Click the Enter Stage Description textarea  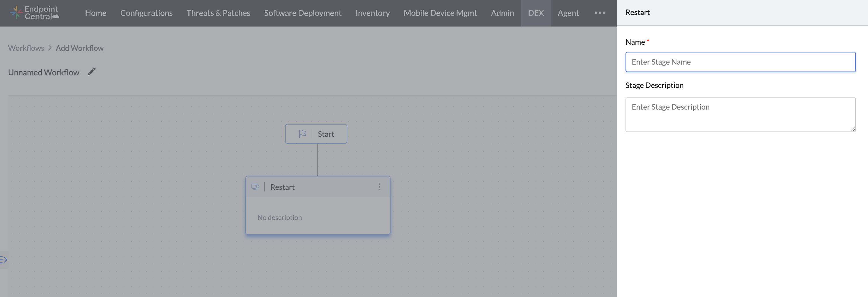coord(740,115)
